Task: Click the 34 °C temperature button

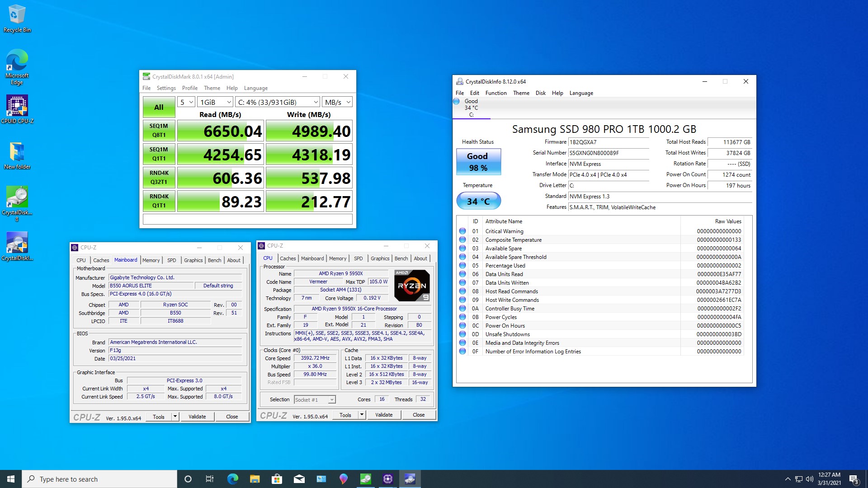Action: (478, 201)
